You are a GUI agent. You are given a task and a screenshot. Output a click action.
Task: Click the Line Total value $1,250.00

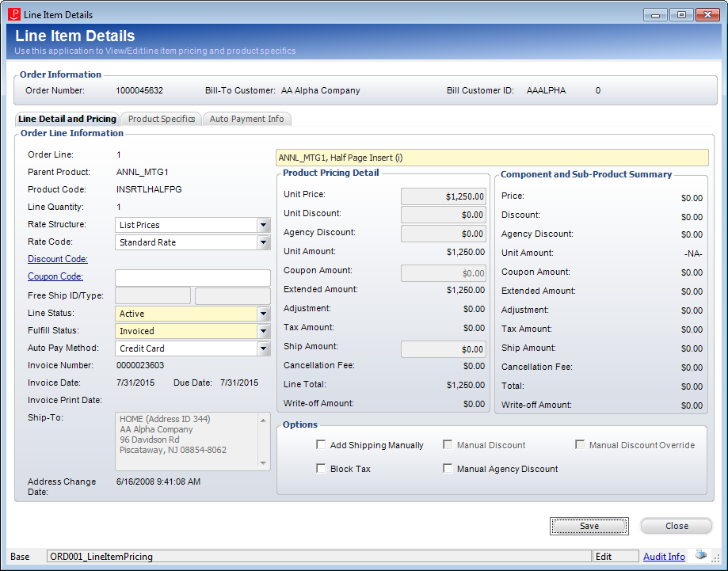coord(466,385)
